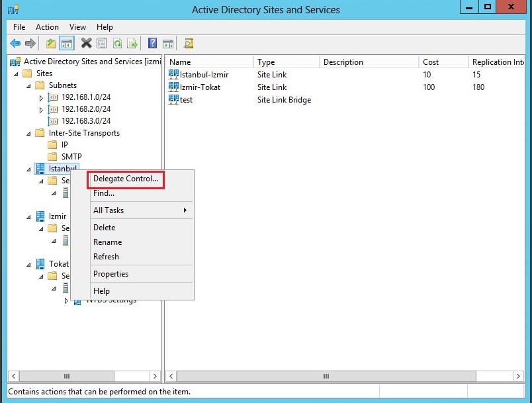
Task: Select the Izmir-Tokat row name
Action: tap(200, 87)
